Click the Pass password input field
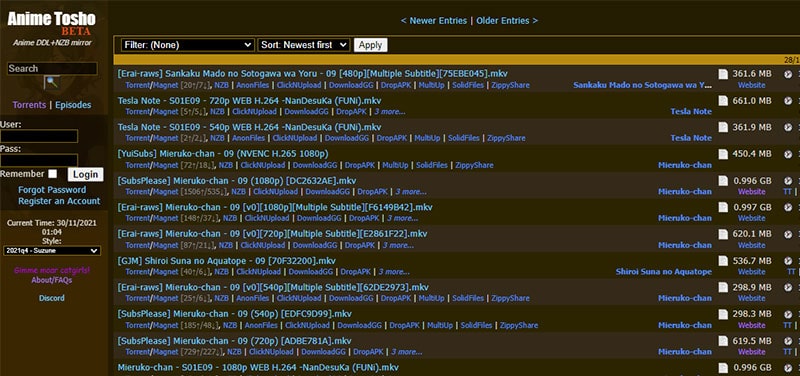This screenshot has height=376, width=800. tap(39, 161)
